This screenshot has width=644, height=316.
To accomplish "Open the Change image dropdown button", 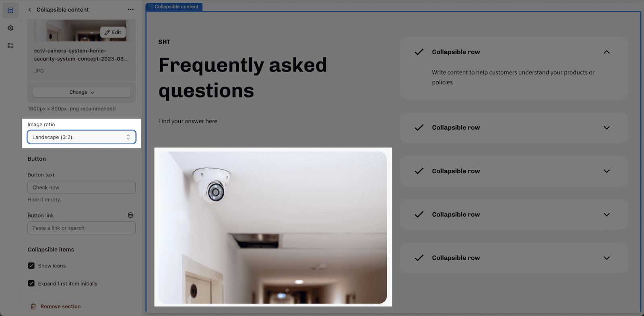I will (81, 92).
